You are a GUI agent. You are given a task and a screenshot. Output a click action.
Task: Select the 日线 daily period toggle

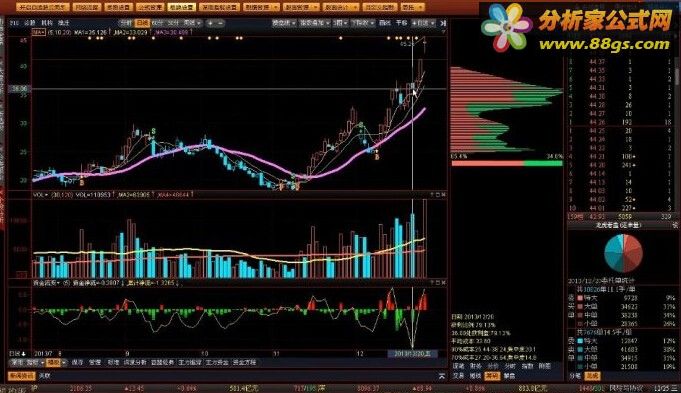142,23
